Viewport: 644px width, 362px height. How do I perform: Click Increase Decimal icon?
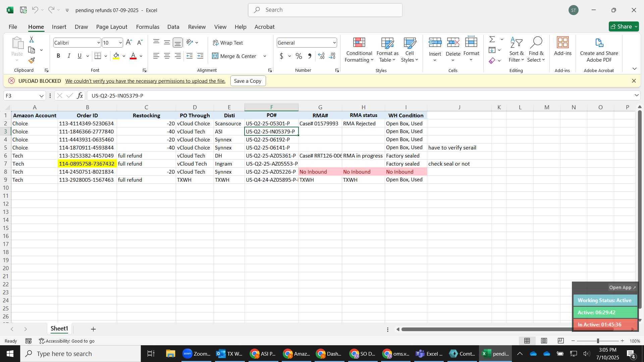pyautogui.click(x=321, y=56)
